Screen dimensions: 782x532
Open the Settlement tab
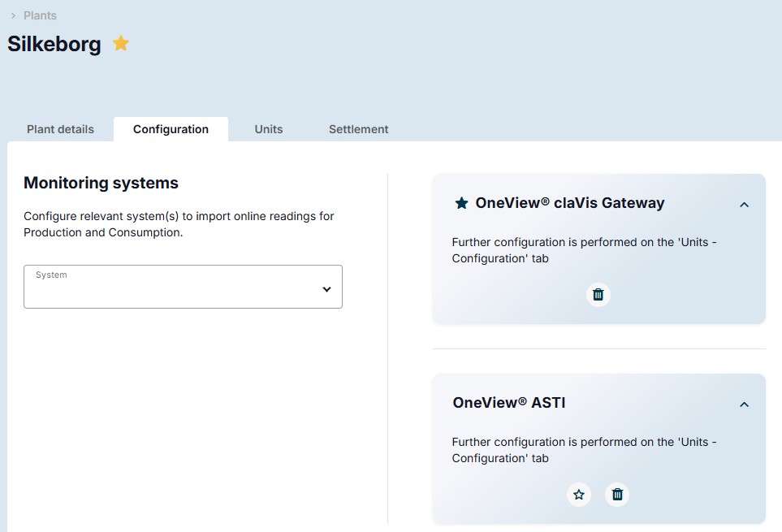[x=358, y=129]
